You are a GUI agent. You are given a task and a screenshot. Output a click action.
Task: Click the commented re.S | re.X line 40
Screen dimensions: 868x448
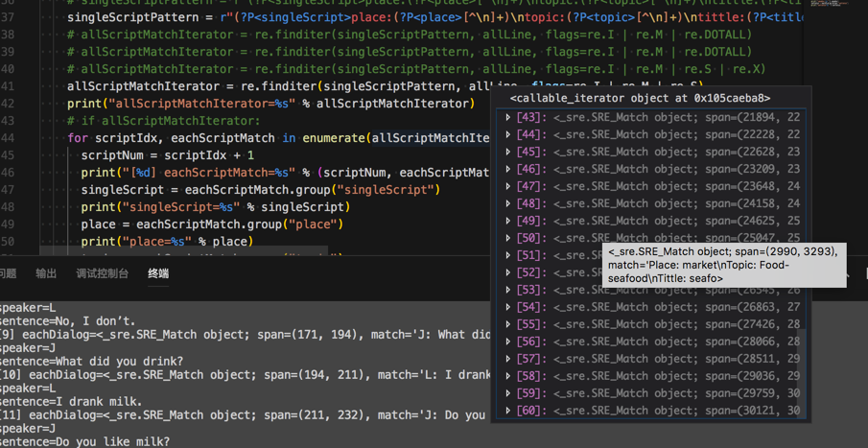click(x=416, y=69)
